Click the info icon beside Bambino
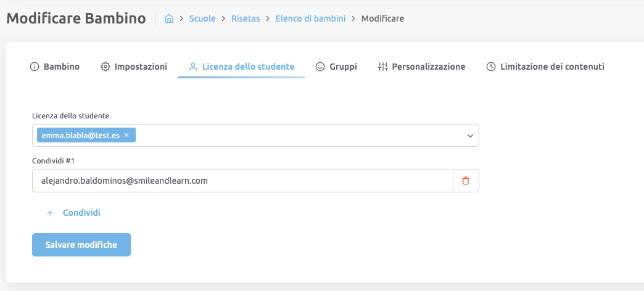644x291 pixels. click(35, 67)
